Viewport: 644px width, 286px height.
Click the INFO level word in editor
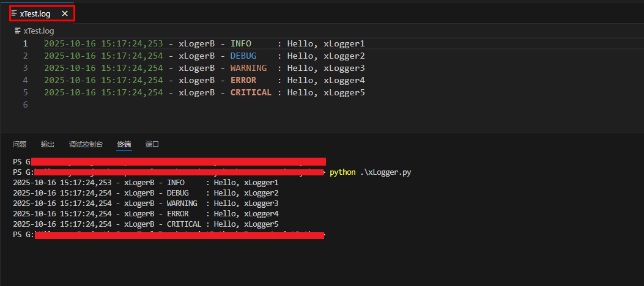[x=241, y=44]
